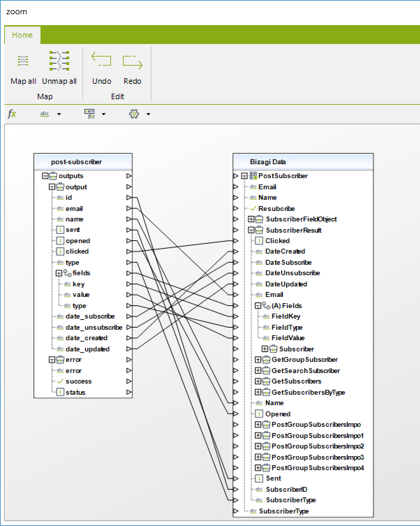This screenshot has width=420, height=526.
Task: Click the Map all icon
Action: (23, 61)
